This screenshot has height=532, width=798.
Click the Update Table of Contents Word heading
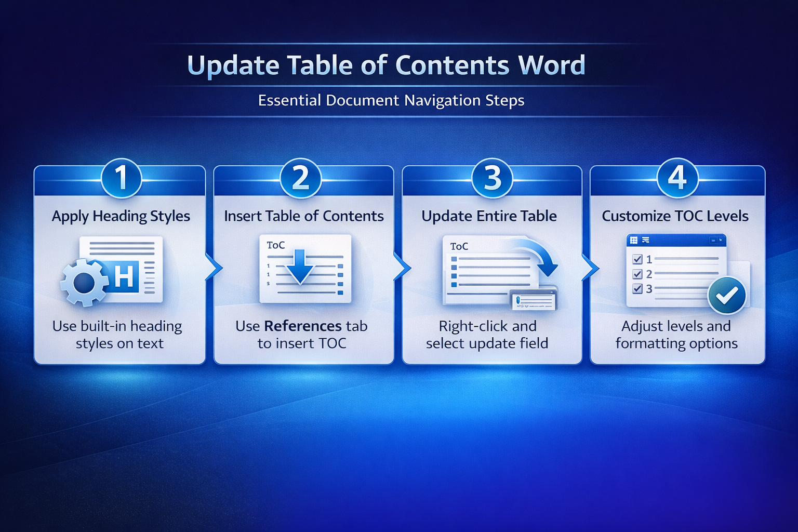[386, 65]
